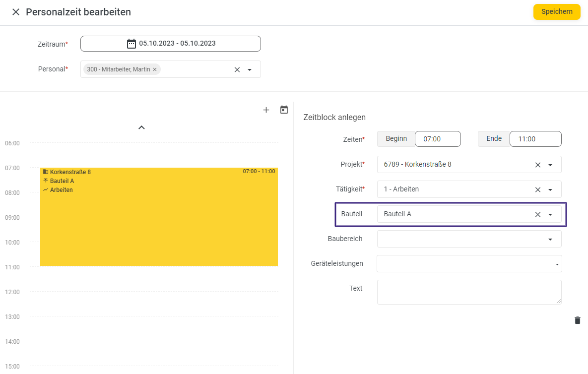Click the Ende label button

click(x=494, y=139)
